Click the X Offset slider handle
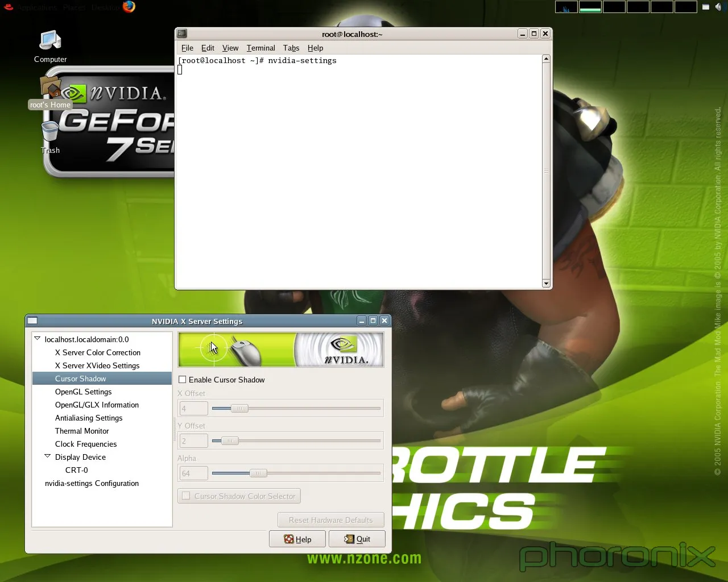Viewport: 728px width, 582px height. 240,408
